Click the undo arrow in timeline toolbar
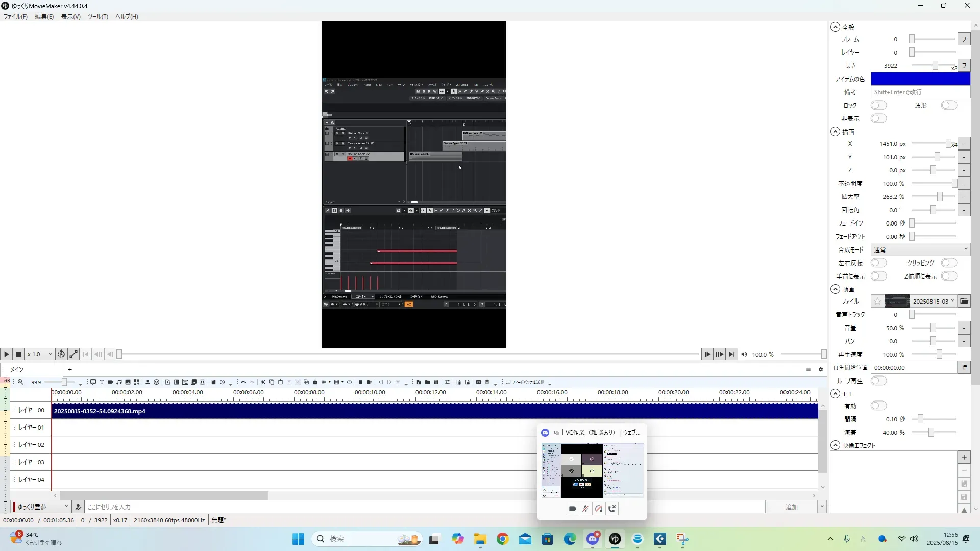Screen dimensions: 980x551 (243, 382)
